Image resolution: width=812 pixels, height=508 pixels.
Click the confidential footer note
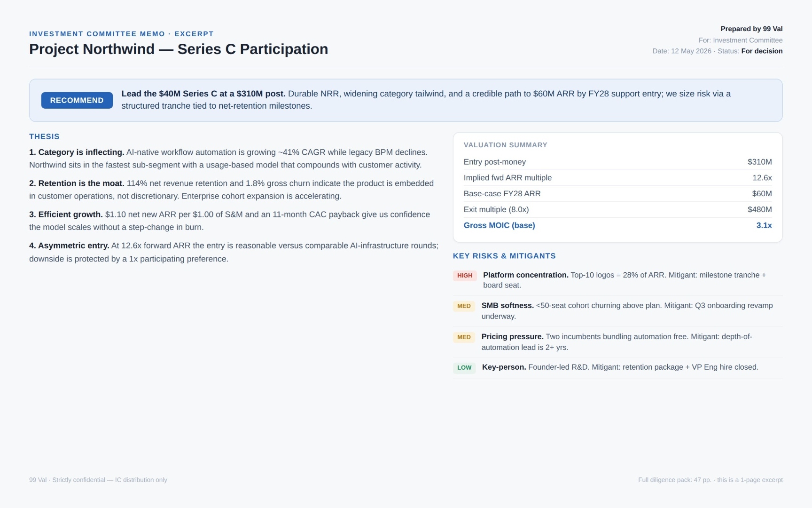tap(98, 480)
